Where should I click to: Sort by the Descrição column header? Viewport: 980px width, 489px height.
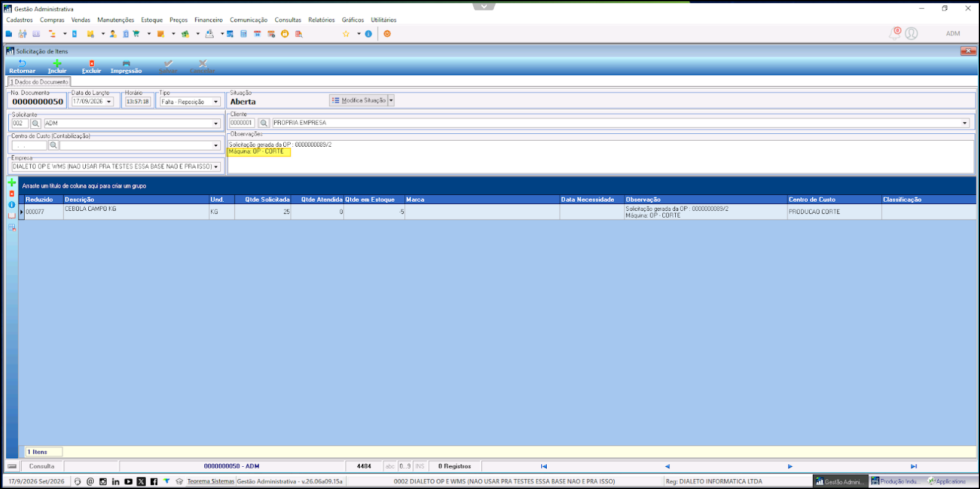(x=136, y=199)
